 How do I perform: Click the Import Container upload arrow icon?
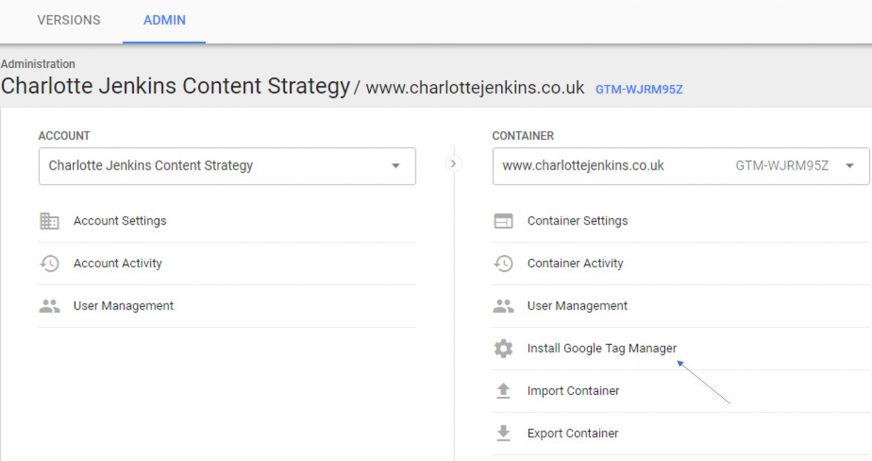coord(503,391)
